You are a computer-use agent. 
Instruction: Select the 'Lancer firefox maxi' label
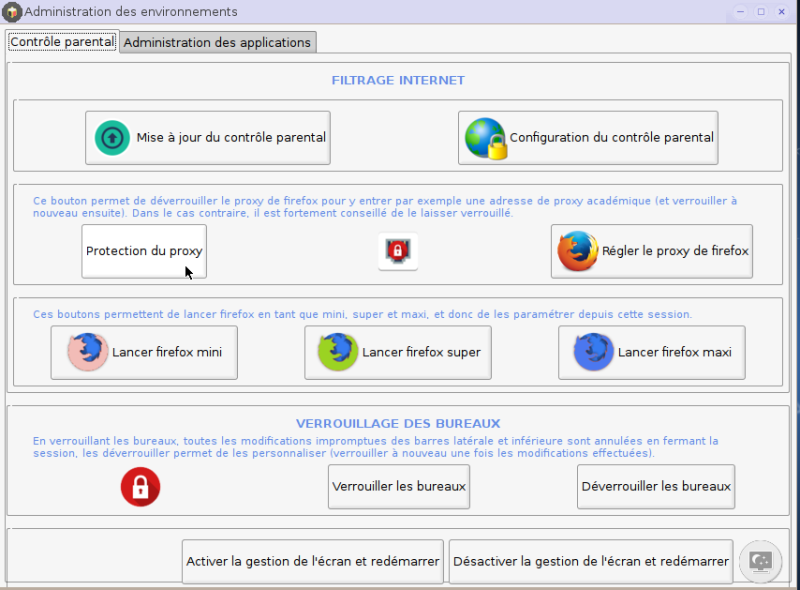674,352
